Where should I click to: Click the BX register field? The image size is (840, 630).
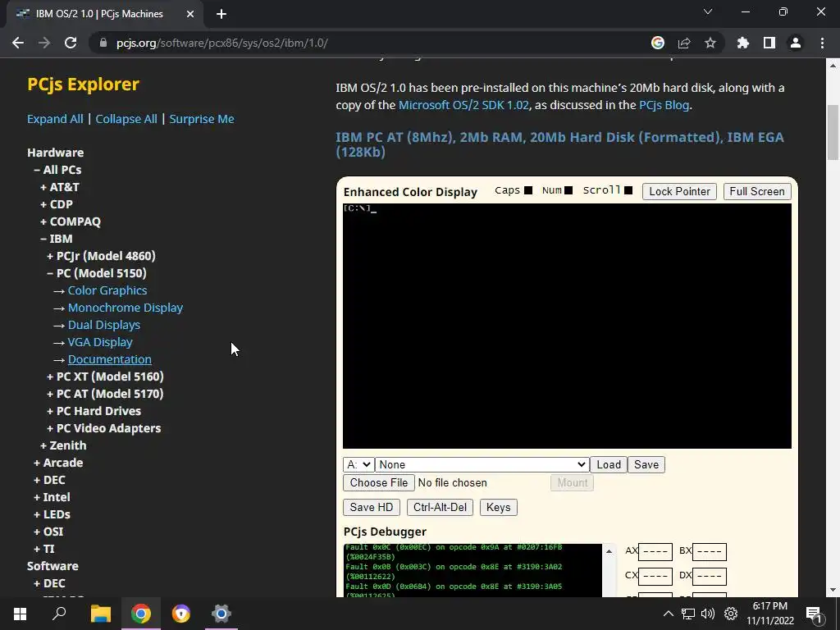click(710, 551)
